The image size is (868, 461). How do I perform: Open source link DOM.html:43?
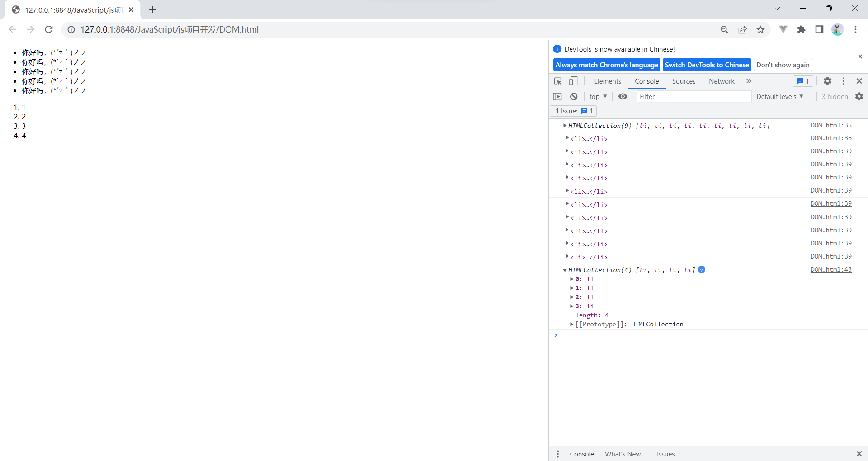831,269
